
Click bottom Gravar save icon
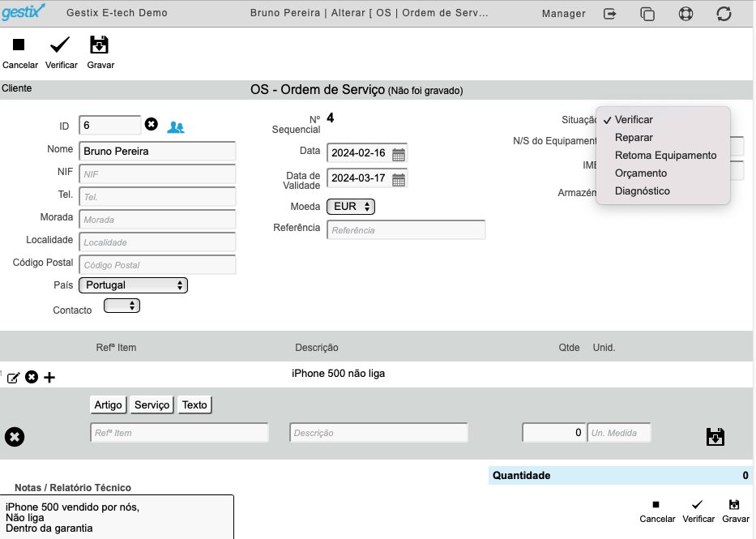tap(734, 505)
